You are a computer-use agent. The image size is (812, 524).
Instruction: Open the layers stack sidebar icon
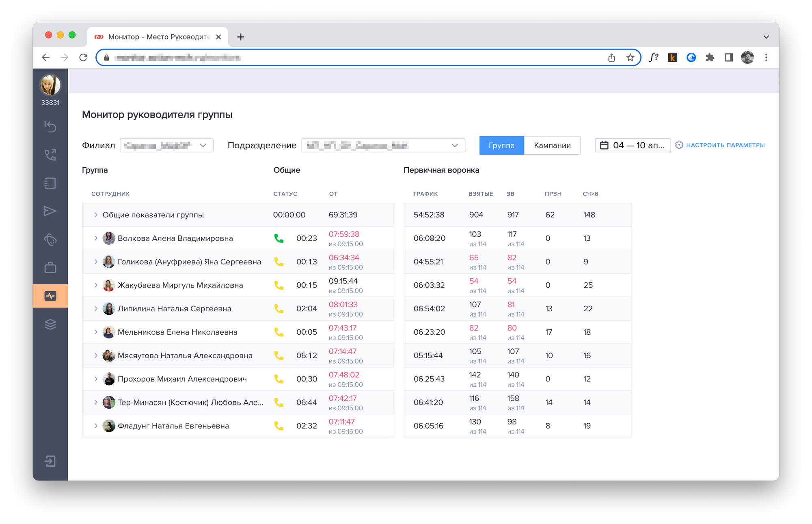pos(50,325)
